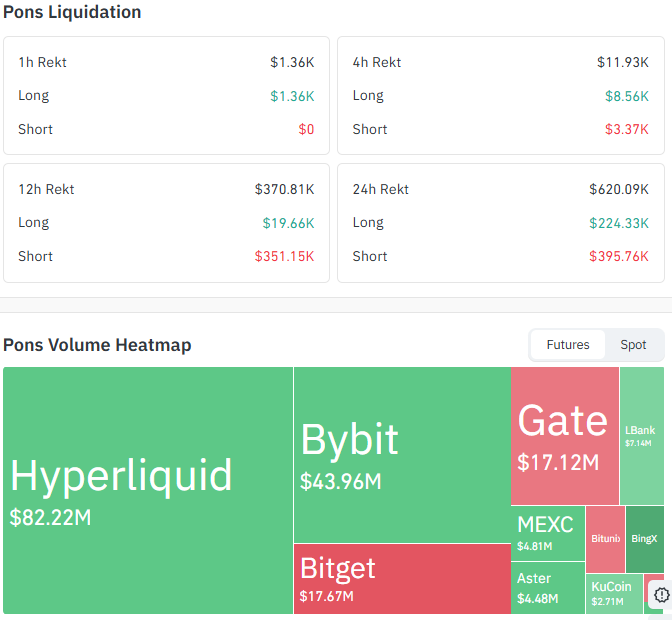Click the Pons Volume Heatmap heading

pos(97,345)
